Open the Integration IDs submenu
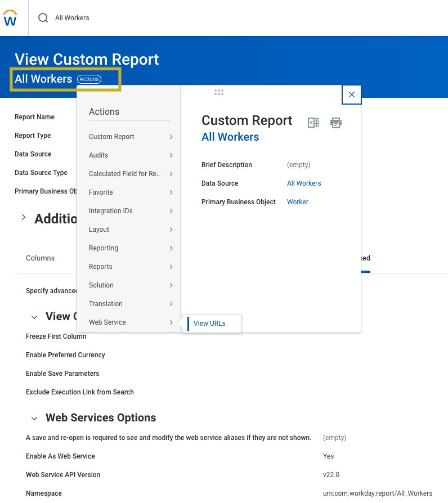Screen dimensions: 448x503 click(131, 211)
